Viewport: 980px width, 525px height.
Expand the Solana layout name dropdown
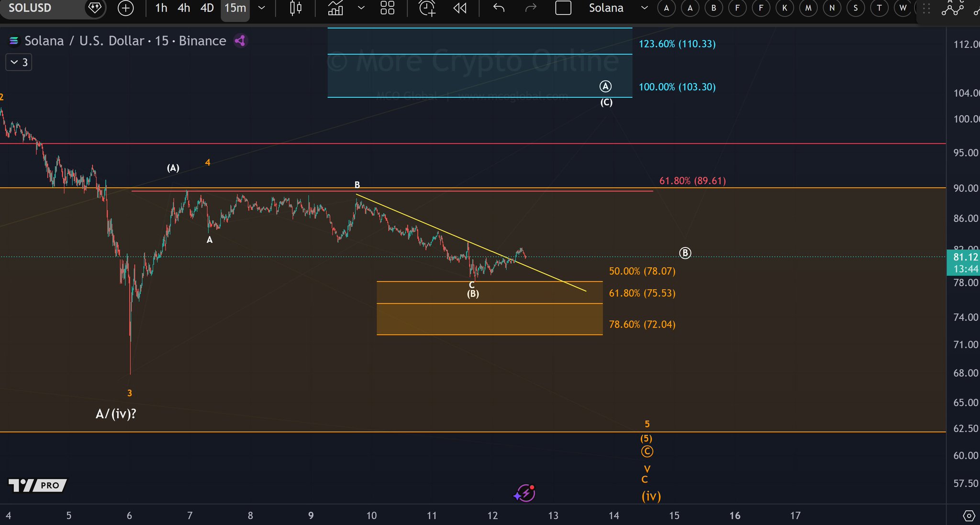pyautogui.click(x=645, y=8)
